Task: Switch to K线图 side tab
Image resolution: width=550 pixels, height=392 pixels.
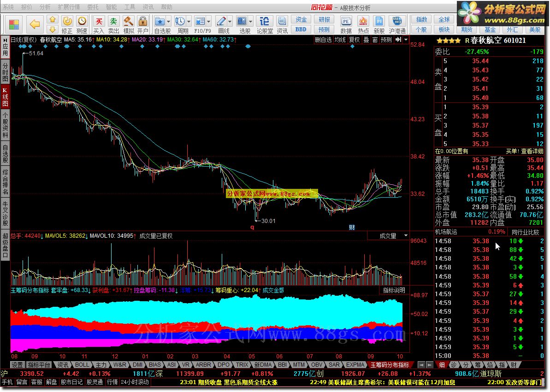Action: click(x=5, y=97)
